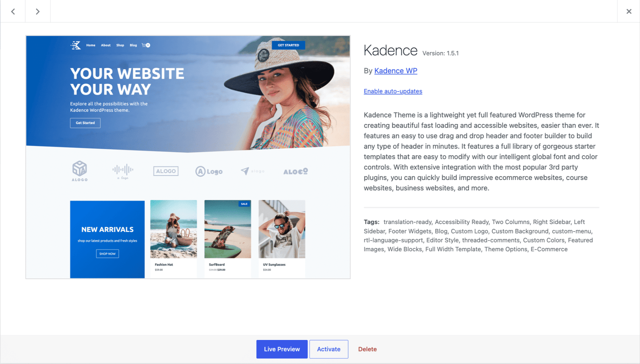Click the 'Wide Blocks' tag text
This screenshot has width=640, height=364.
[405, 249]
